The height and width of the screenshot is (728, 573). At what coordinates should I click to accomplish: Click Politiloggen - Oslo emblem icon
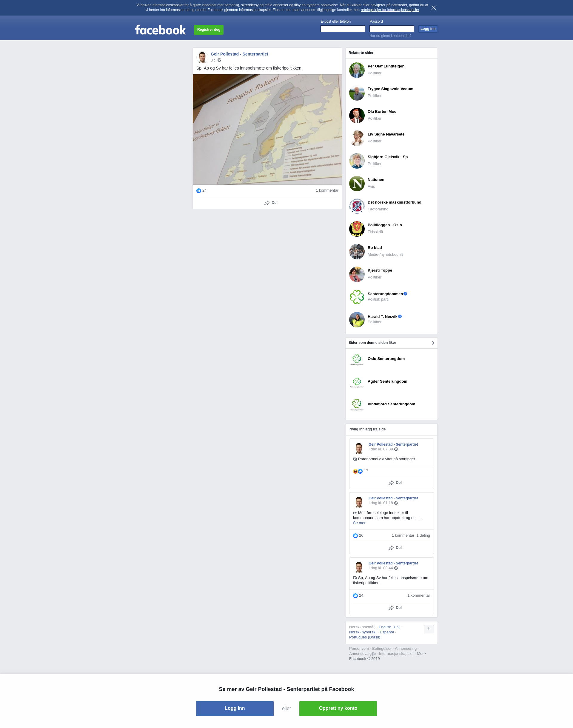point(357,229)
